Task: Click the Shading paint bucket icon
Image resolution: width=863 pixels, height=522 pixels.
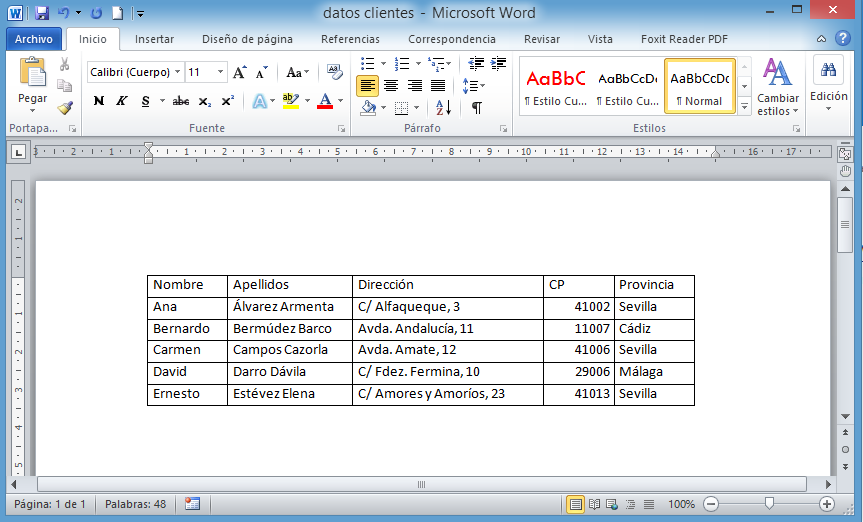Action: pos(368,107)
